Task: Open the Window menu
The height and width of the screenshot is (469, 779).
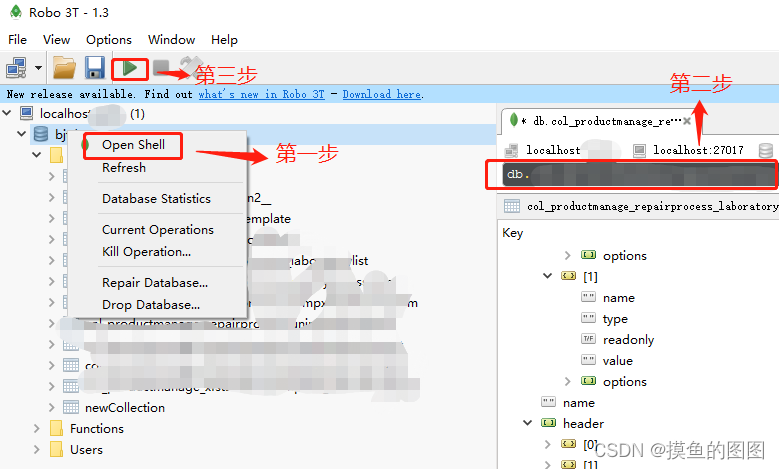Action: coord(171,40)
